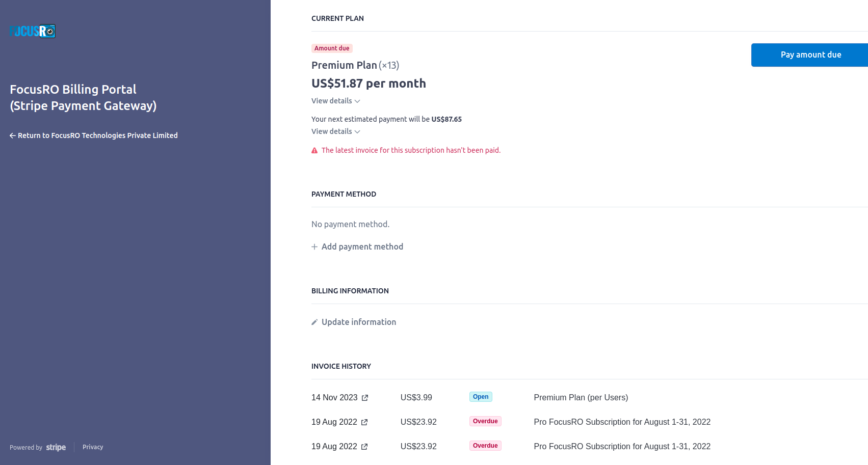Open the 14 Nov 2023 invoice external link icon
This screenshot has height=465, width=868.
(365, 398)
